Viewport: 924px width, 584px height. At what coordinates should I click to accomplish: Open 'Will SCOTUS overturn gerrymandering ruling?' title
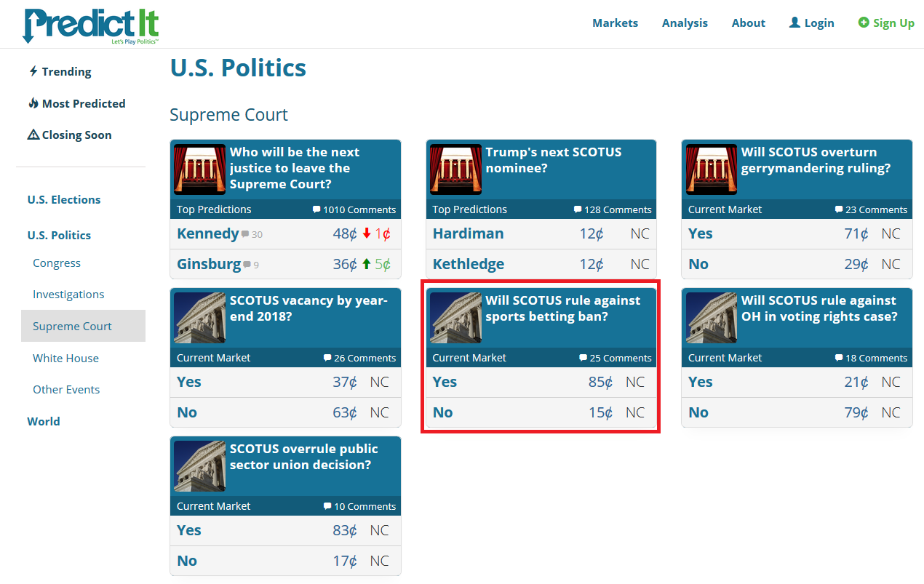click(816, 160)
